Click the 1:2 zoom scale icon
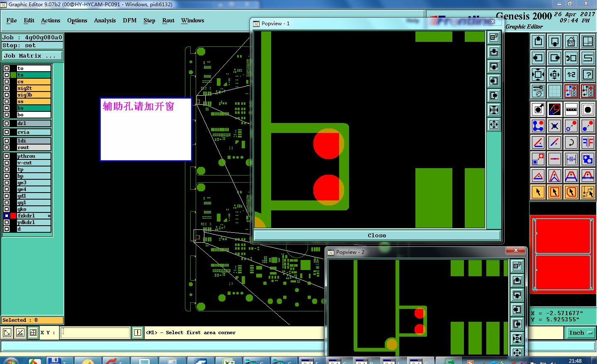 click(x=571, y=75)
